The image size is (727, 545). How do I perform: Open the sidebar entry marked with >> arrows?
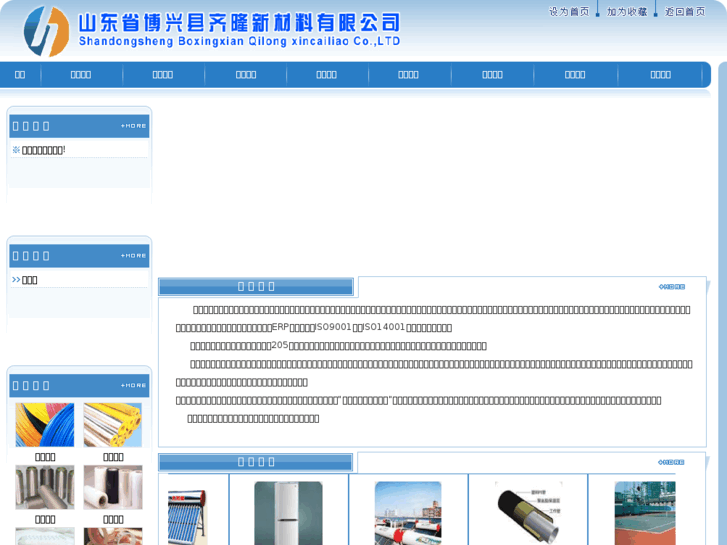point(30,280)
